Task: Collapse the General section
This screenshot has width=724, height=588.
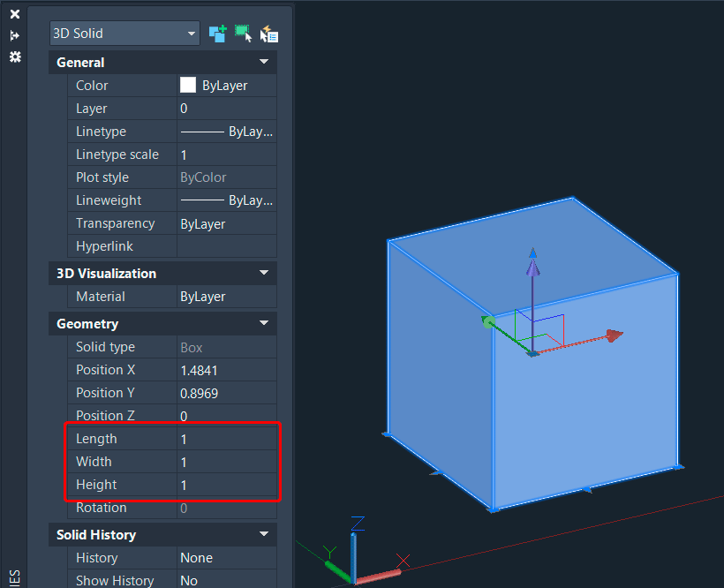Action: 263,62
